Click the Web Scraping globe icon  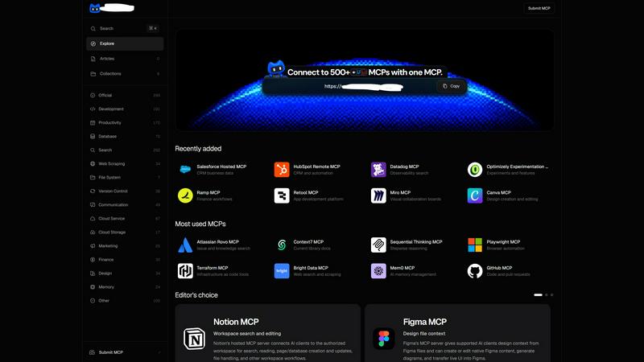click(93, 164)
